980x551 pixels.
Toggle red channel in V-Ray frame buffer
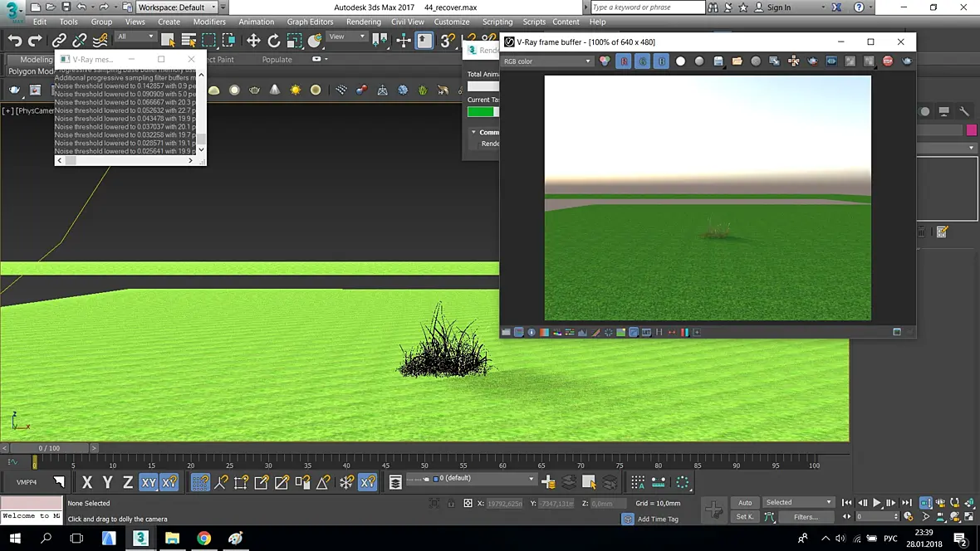(x=624, y=61)
